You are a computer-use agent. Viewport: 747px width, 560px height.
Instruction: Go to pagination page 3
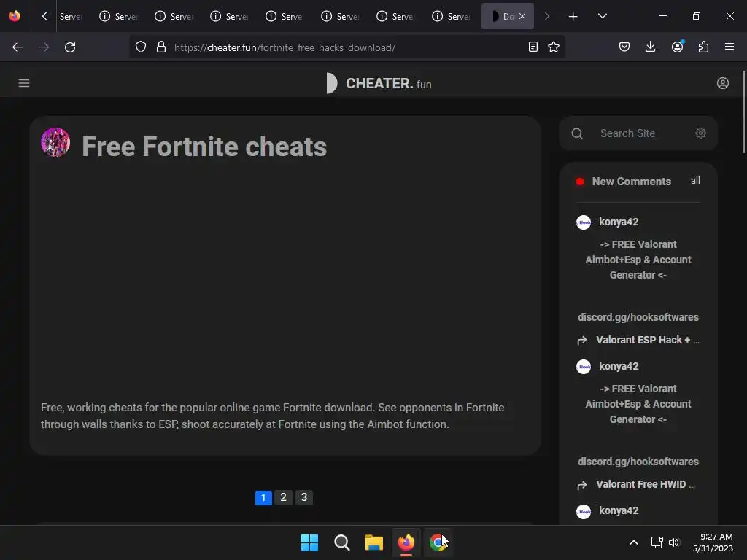coord(304,497)
